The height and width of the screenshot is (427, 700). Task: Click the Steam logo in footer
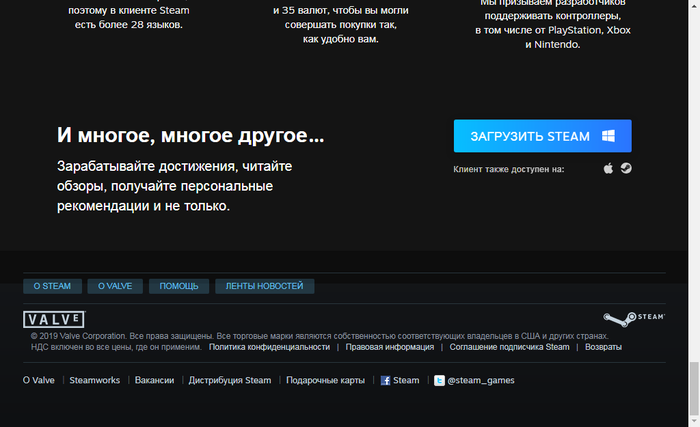[634, 318]
